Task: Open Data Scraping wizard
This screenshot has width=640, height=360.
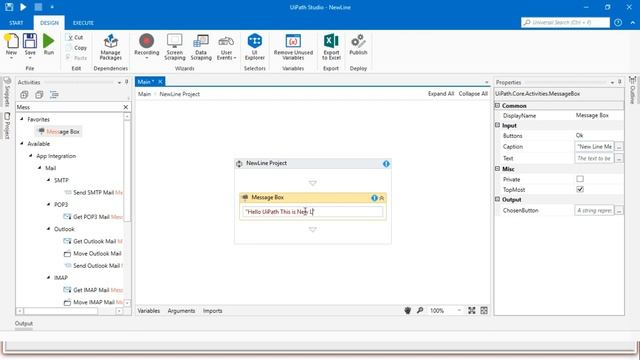Action: coord(201,47)
